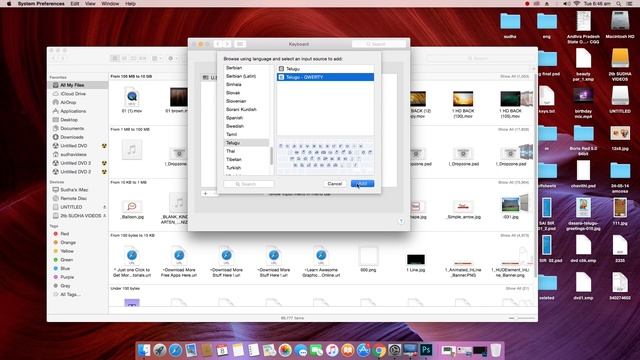This screenshot has width=640, height=360.
Task: Open Calendar in the dock
Action: coord(222,350)
